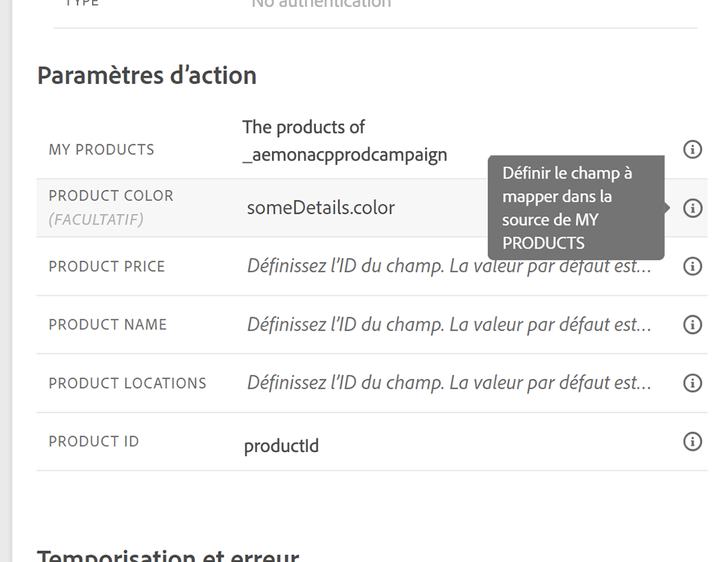Select the MY PRODUCTS field value
Viewport: 728px width, 562px height.
click(344, 141)
